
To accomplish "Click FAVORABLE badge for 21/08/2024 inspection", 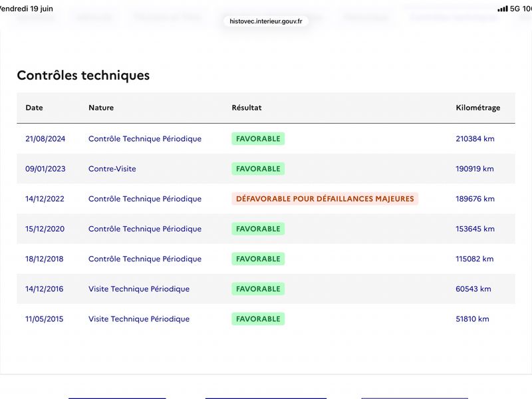I will click(x=258, y=139).
